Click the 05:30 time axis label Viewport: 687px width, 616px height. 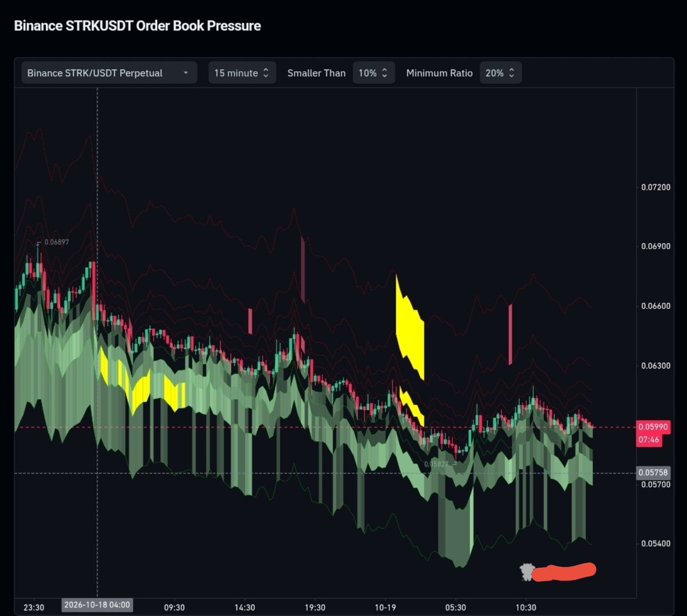pos(455,607)
